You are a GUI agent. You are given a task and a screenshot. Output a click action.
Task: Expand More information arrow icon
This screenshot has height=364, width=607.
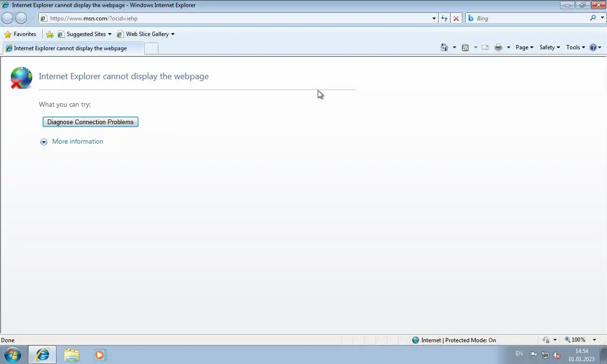(44, 142)
